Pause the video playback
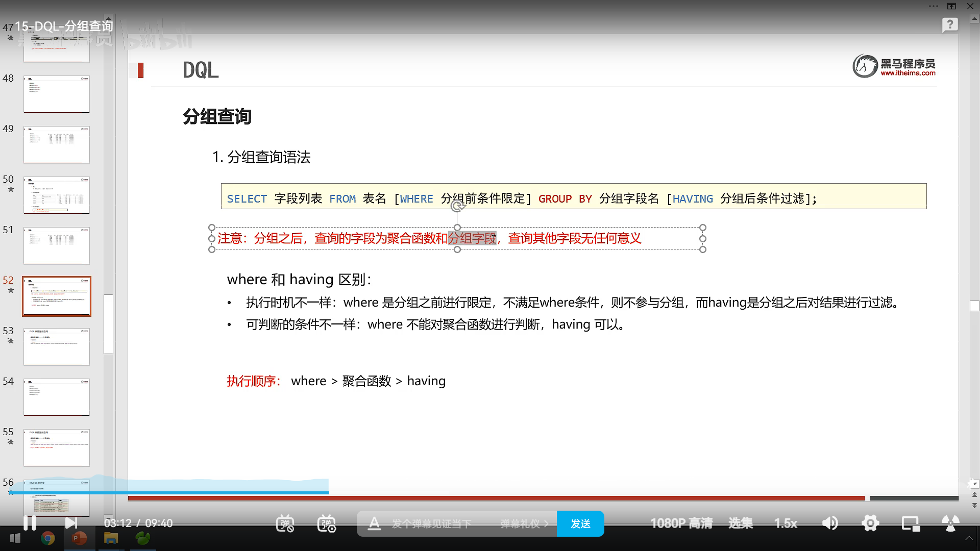 tap(30, 523)
